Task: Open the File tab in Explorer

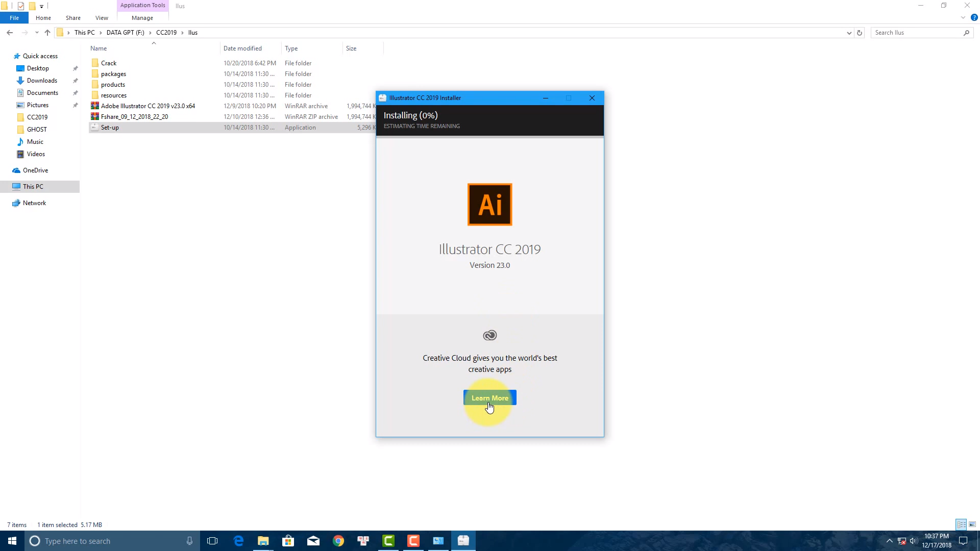Action: 14,18
